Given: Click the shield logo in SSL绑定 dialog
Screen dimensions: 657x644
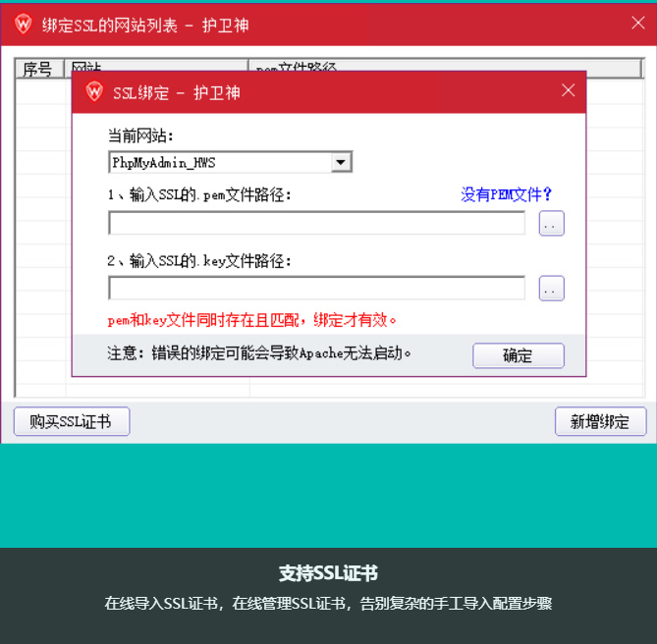Looking at the screenshot, I should click(94, 92).
